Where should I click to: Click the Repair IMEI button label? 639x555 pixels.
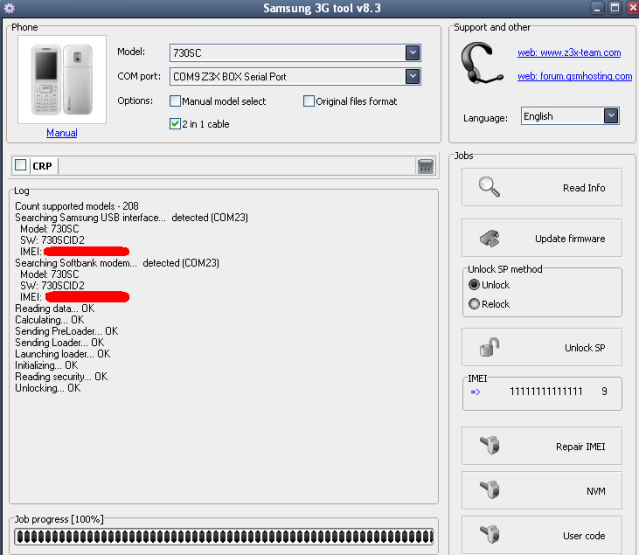pyautogui.click(x=580, y=447)
